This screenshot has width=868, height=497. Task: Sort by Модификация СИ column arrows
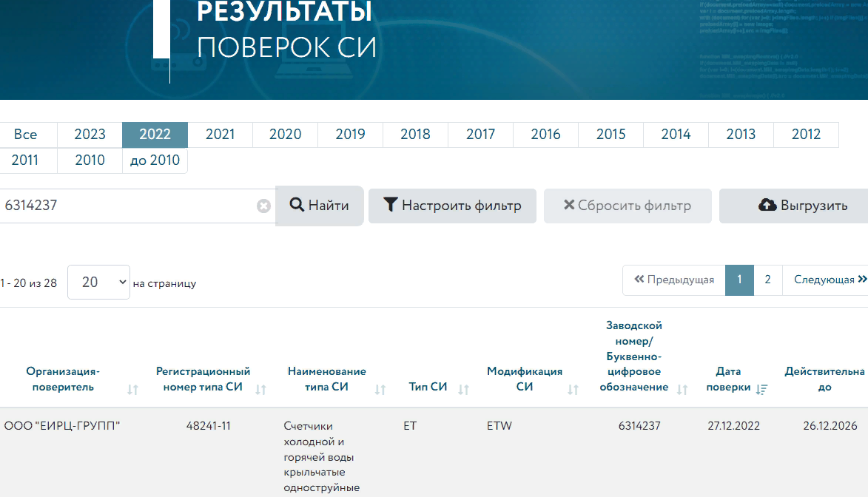coord(573,390)
